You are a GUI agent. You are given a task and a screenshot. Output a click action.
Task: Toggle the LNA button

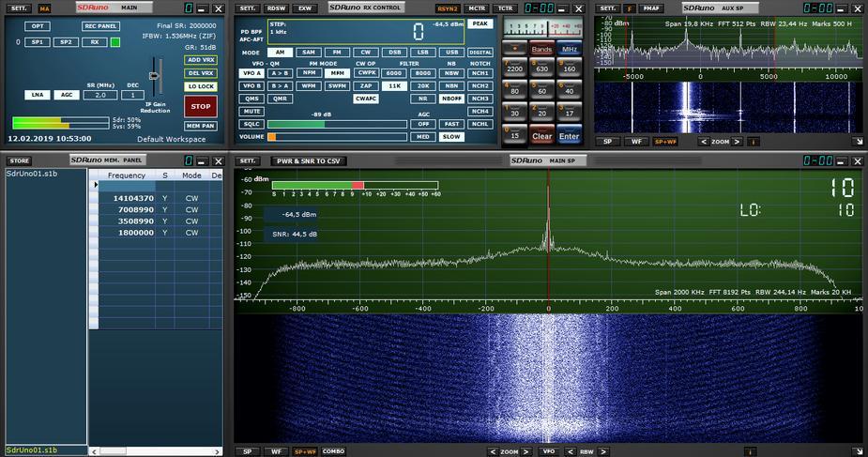pos(38,95)
